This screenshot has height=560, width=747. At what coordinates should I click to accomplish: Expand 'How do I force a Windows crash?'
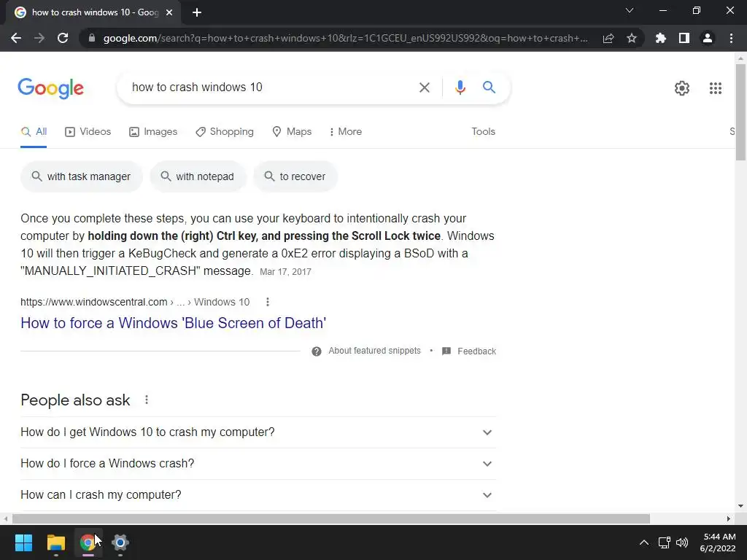258,464
